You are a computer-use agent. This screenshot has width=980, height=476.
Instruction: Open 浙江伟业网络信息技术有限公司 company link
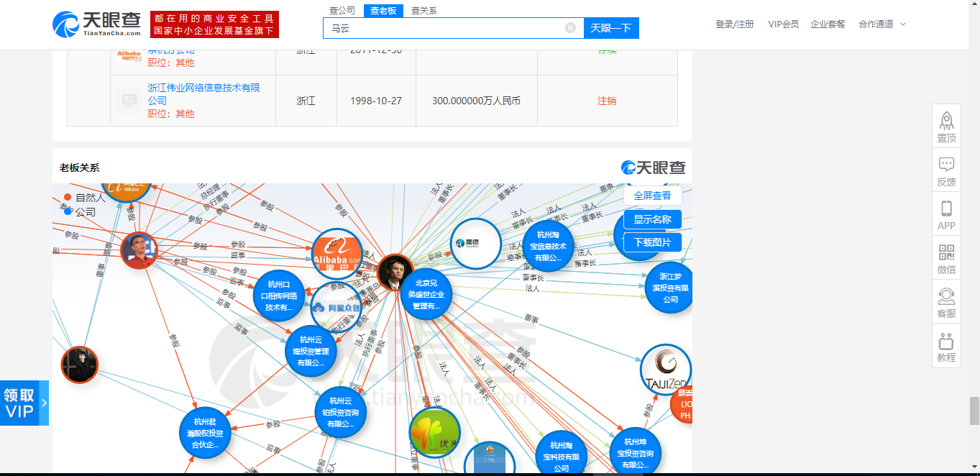pos(204,94)
